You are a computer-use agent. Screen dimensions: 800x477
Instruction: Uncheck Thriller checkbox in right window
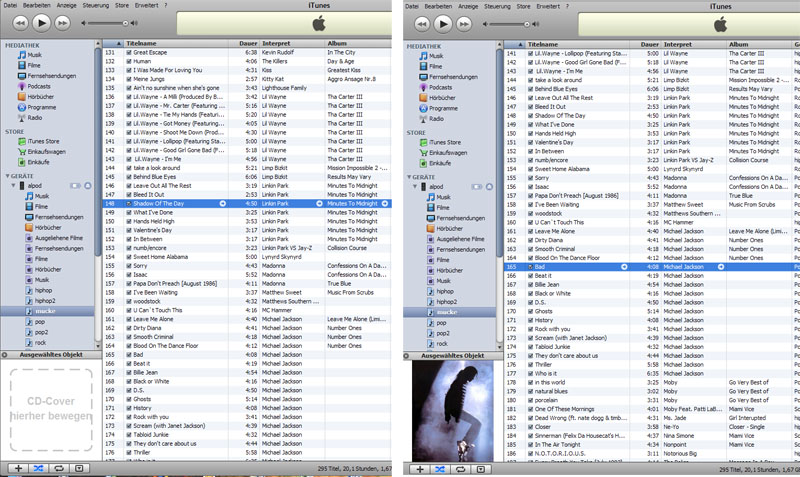[x=530, y=364]
